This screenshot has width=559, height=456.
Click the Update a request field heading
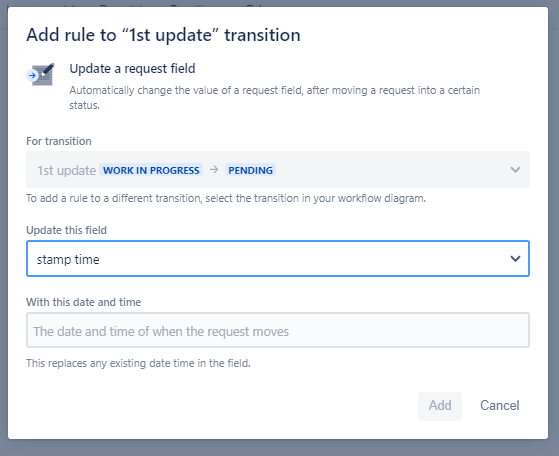132,68
